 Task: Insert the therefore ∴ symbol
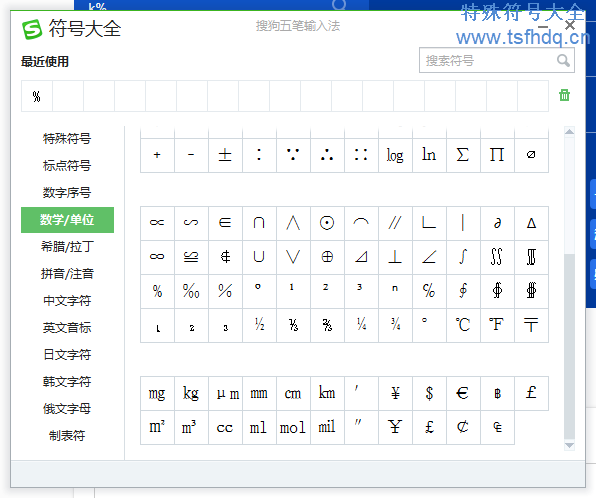coord(327,155)
